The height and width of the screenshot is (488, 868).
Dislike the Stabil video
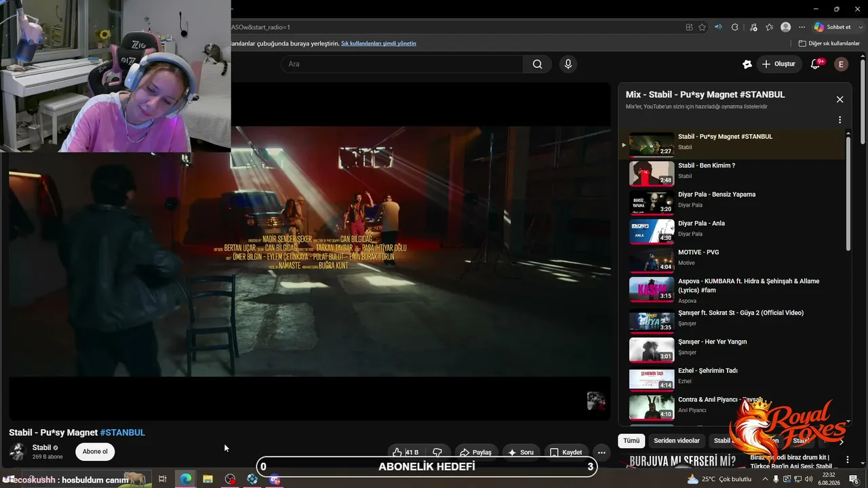click(x=437, y=452)
